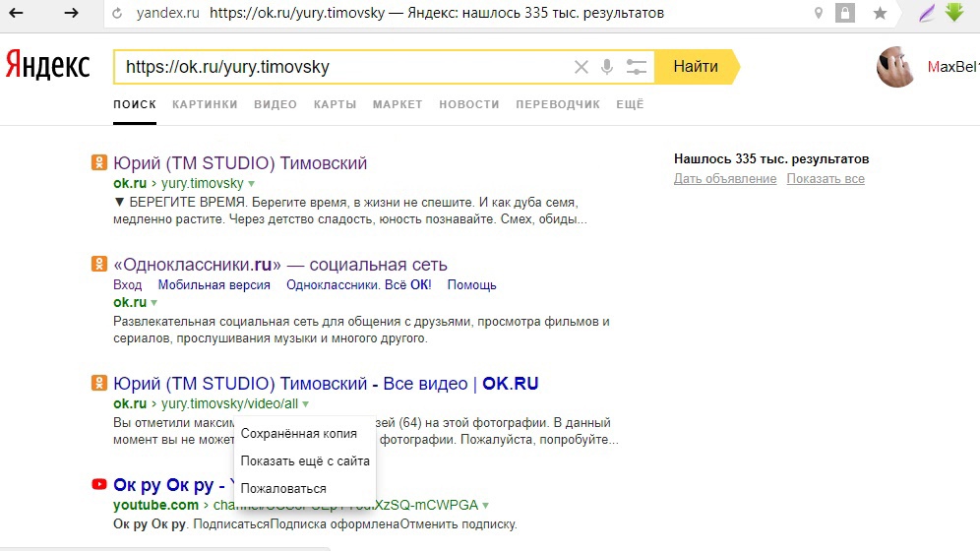Click the purple feather icon in toolbar

927,13
